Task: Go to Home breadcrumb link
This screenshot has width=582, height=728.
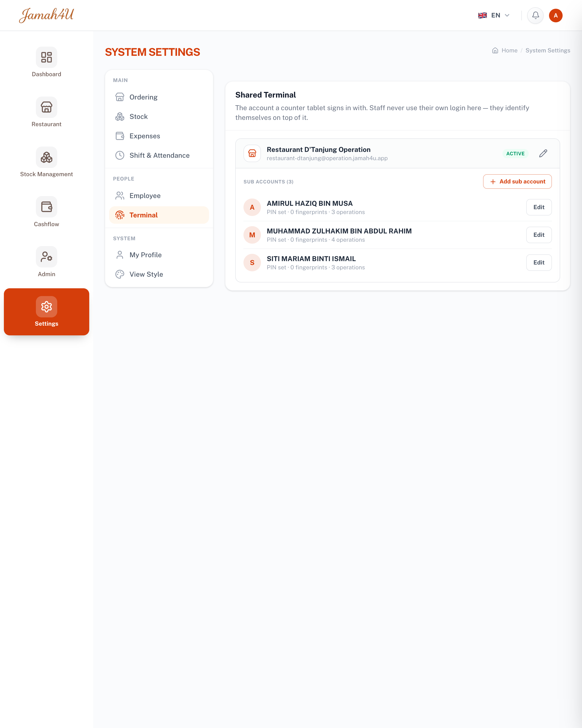Action: [509, 50]
